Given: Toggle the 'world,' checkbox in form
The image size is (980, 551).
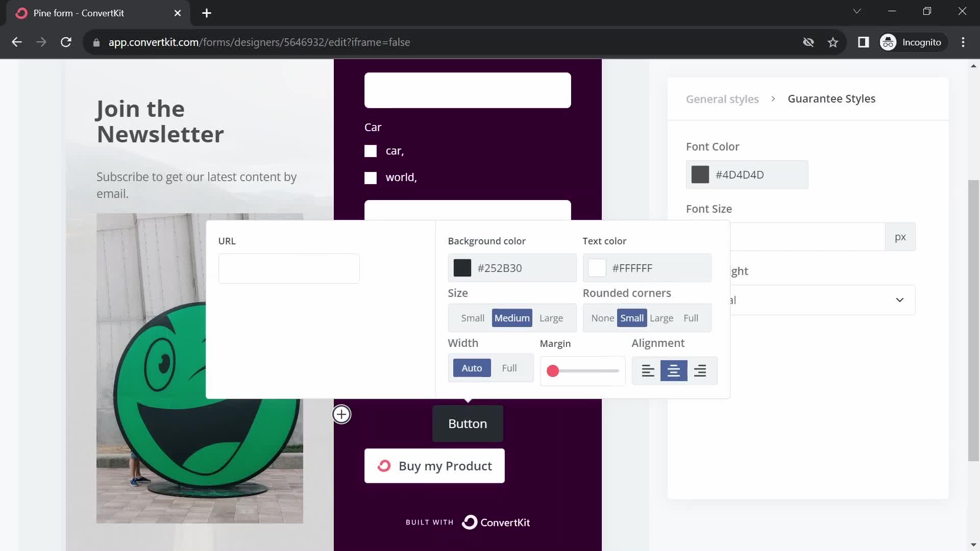Looking at the screenshot, I should pyautogui.click(x=370, y=177).
